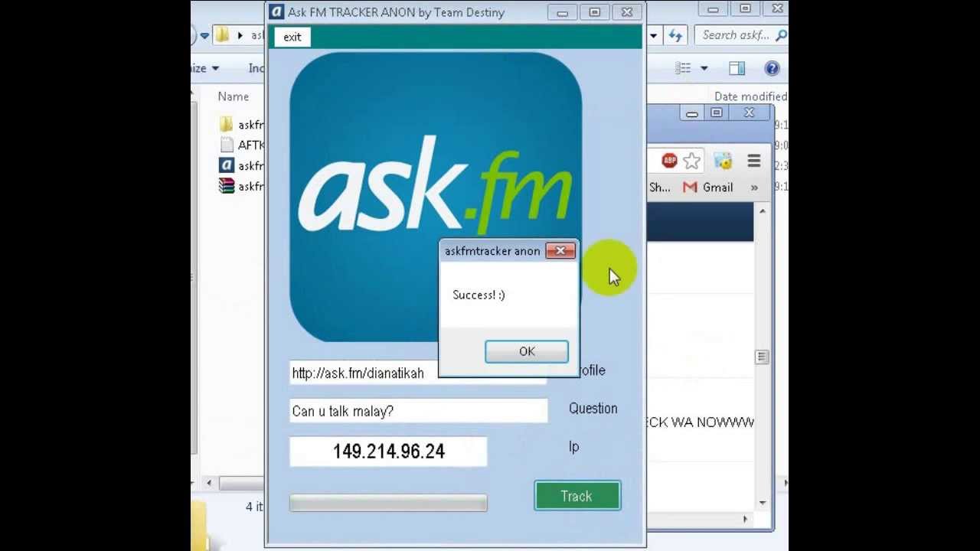Minimize the Ask FM TRACKER window
The width and height of the screenshot is (980, 551).
tap(563, 12)
